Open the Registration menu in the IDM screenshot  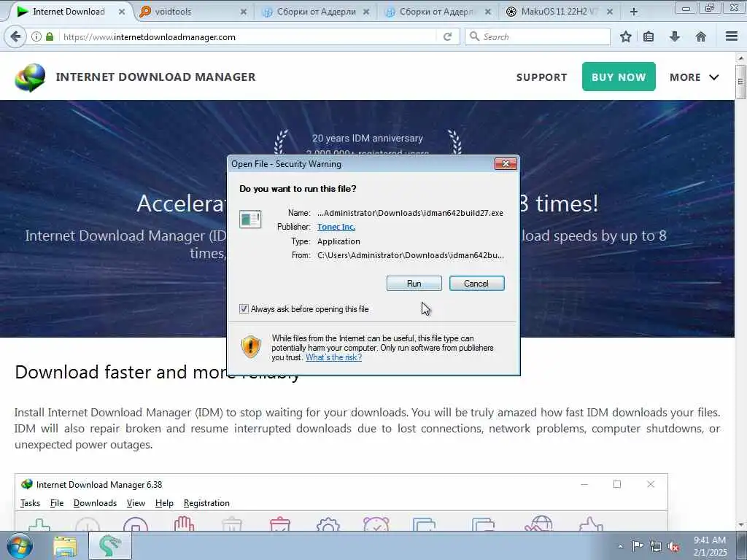206,503
